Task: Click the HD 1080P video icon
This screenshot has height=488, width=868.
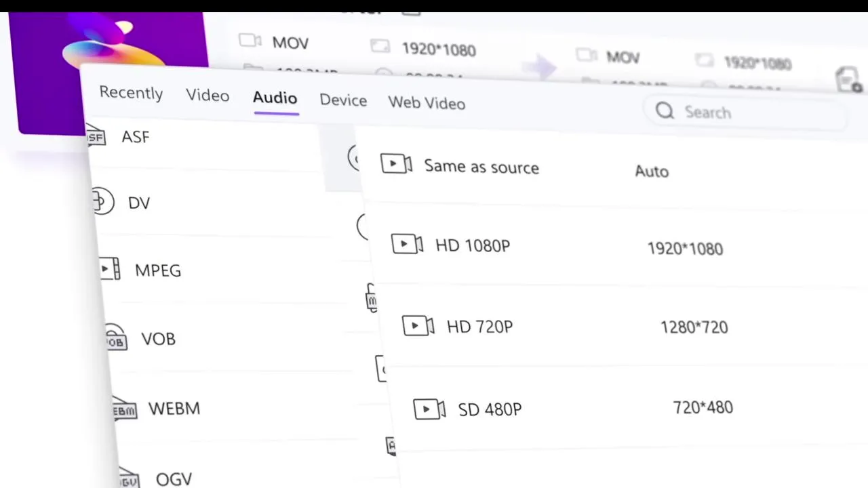Action: (407, 244)
